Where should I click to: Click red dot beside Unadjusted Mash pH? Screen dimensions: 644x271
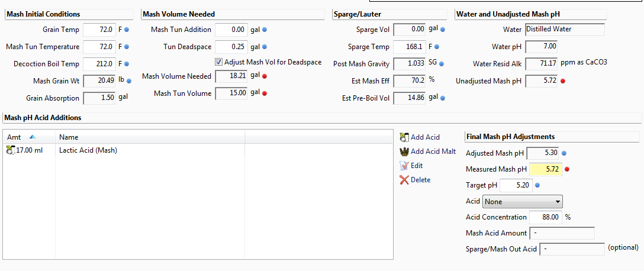(563, 81)
